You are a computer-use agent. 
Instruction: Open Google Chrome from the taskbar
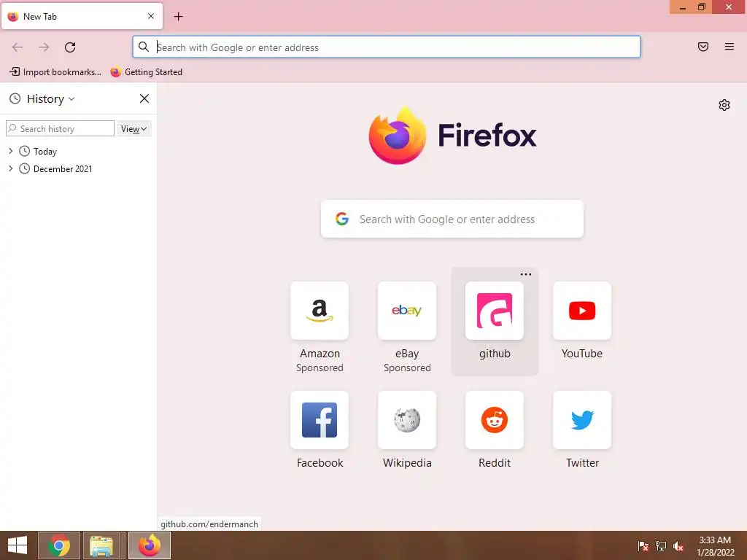click(58, 545)
